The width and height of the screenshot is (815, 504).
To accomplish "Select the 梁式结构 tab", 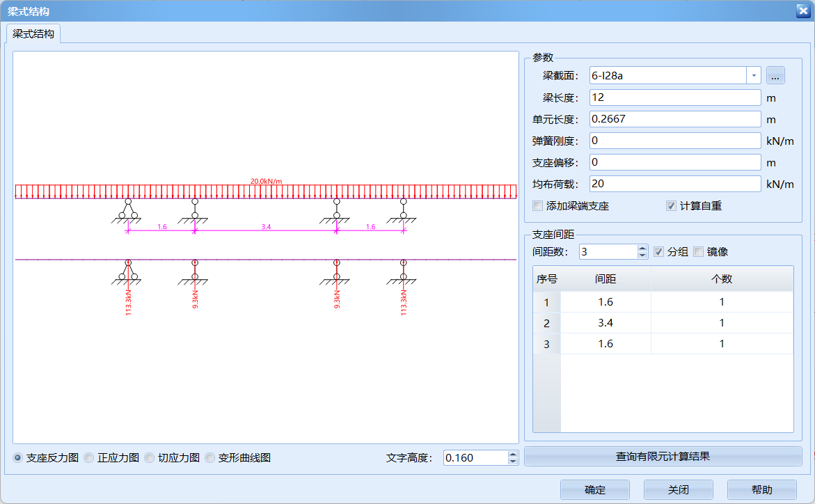I will (33, 33).
